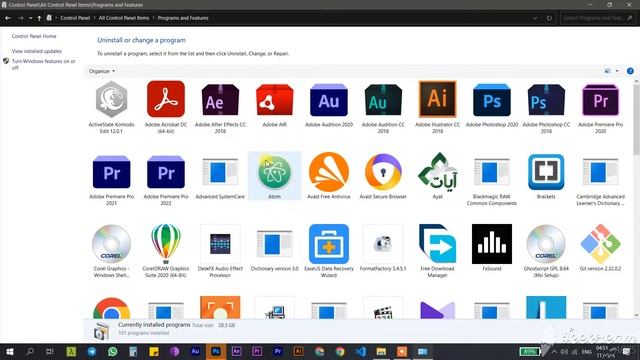Screen dimensions: 640x360
Task: Select ActiveState Komodo Edit 12.0.1 program
Action: point(111,107)
